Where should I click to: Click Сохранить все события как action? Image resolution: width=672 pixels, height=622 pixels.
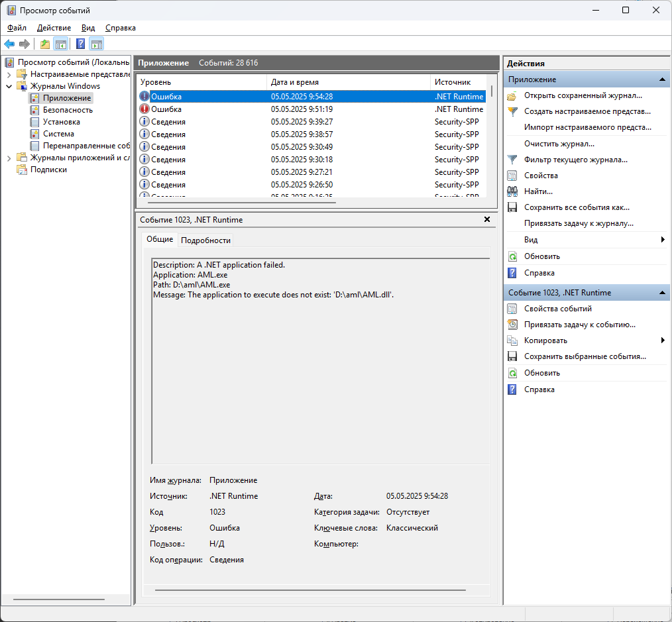click(x=576, y=207)
